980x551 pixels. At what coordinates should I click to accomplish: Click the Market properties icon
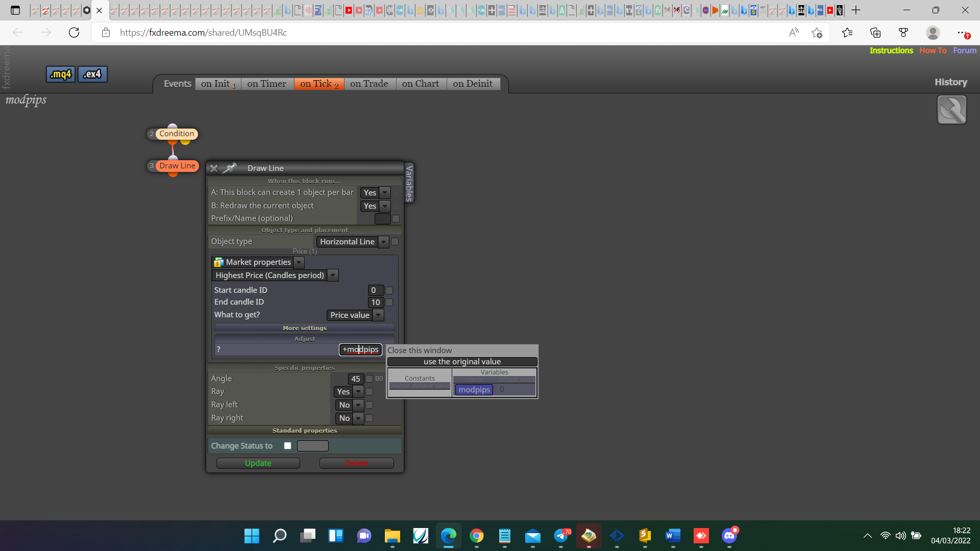[x=219, y=262]
